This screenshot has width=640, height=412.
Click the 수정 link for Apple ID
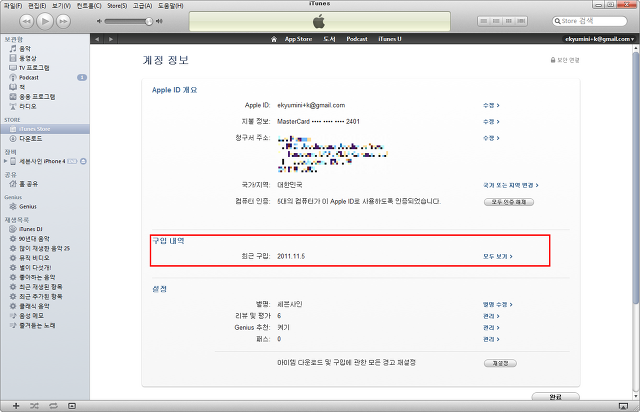pos(491,105)
